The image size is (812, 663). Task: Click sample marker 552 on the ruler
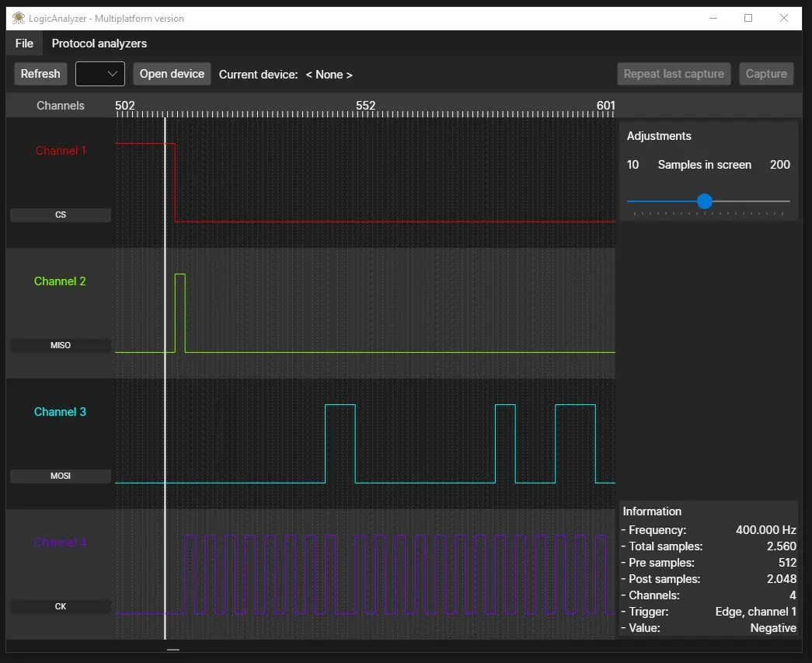click(x=366, y=106)
